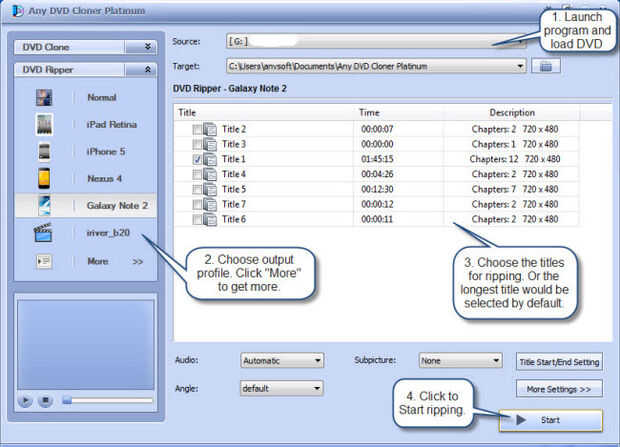Pick the Nexus 4 phone icon
This screenshot has width=620, height=447.
pyautogui.click(x=44, y=179)
